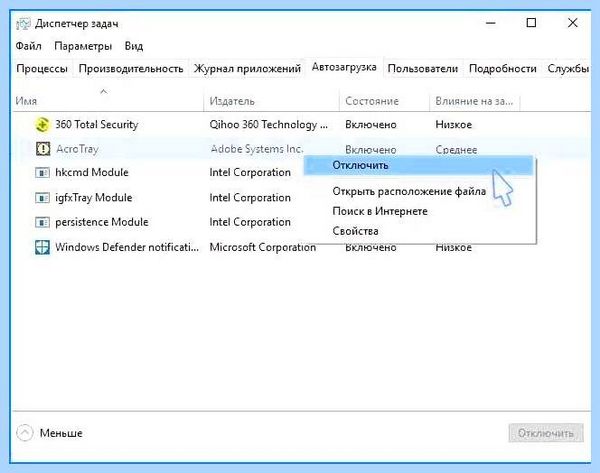Select the hkcmd Module entry name
Image resolution: width=600 pixels, height=473 pixels.
(x=92, y=173)
